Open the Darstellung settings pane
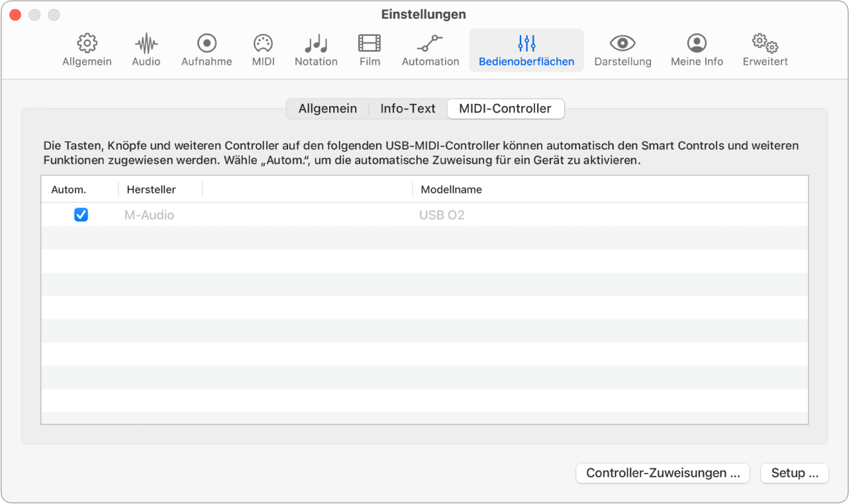Viewport: 849px width, 504px height. [623, 50]
